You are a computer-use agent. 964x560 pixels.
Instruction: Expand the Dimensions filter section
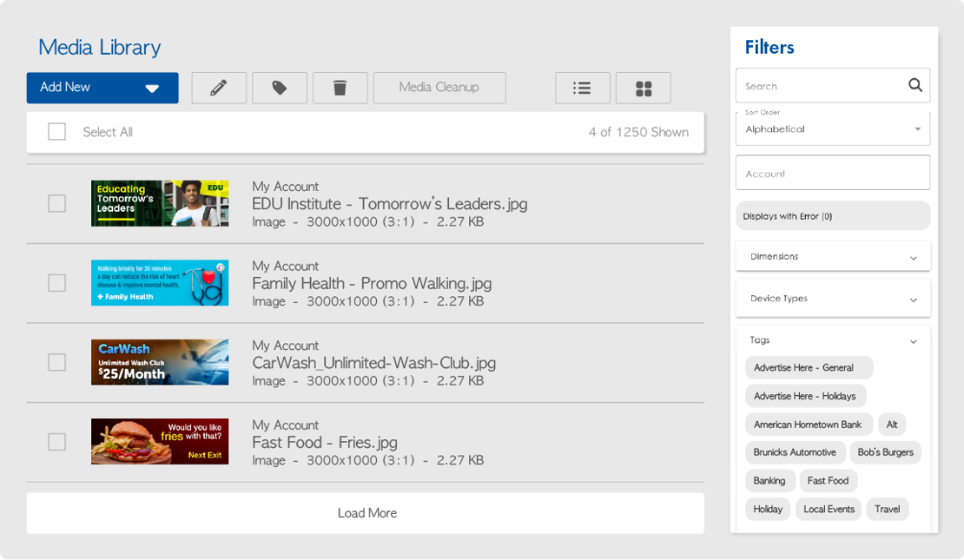[x=832, y=257]
